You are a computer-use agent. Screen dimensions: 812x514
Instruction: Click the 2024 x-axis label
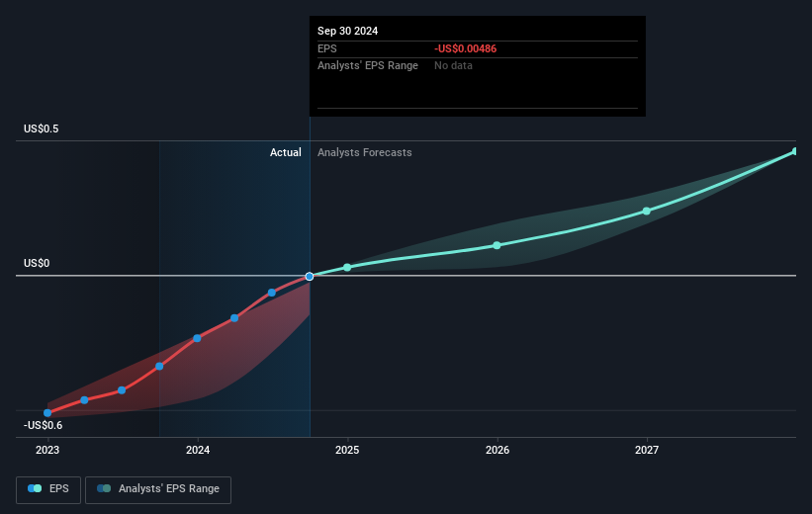pos(198,450)
